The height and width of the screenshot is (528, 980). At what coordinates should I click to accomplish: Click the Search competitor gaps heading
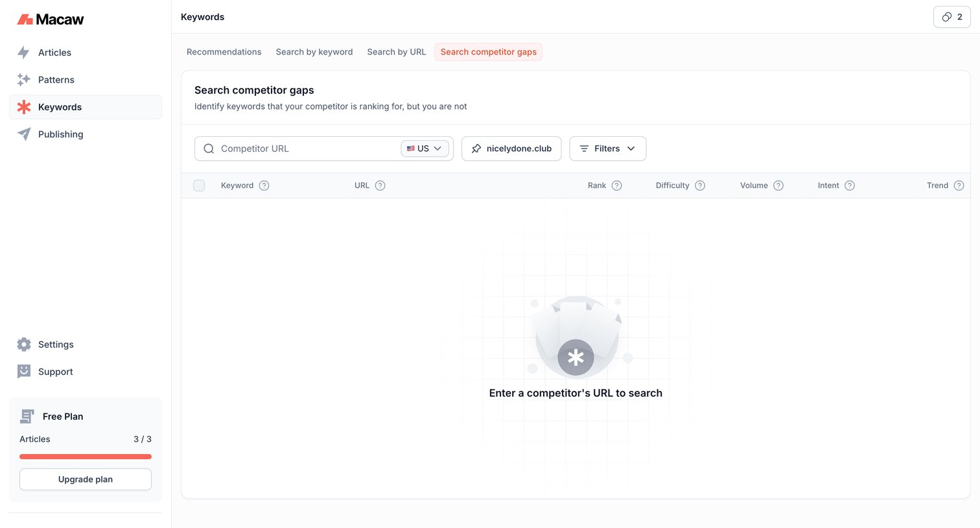pos(254,90)
